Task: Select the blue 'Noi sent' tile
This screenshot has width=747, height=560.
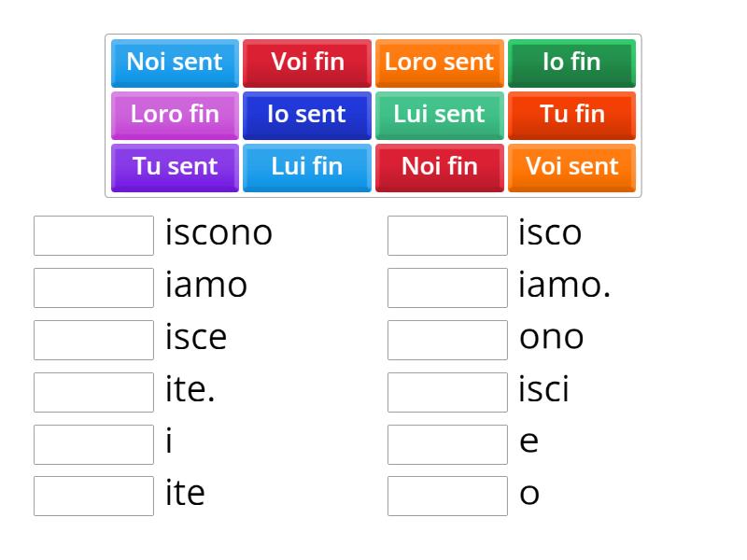Action: click(174, 63)
